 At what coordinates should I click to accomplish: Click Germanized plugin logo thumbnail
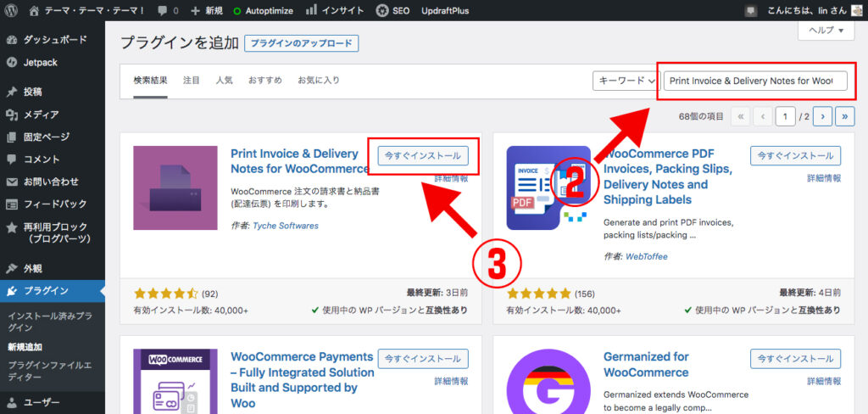(548, 382)
